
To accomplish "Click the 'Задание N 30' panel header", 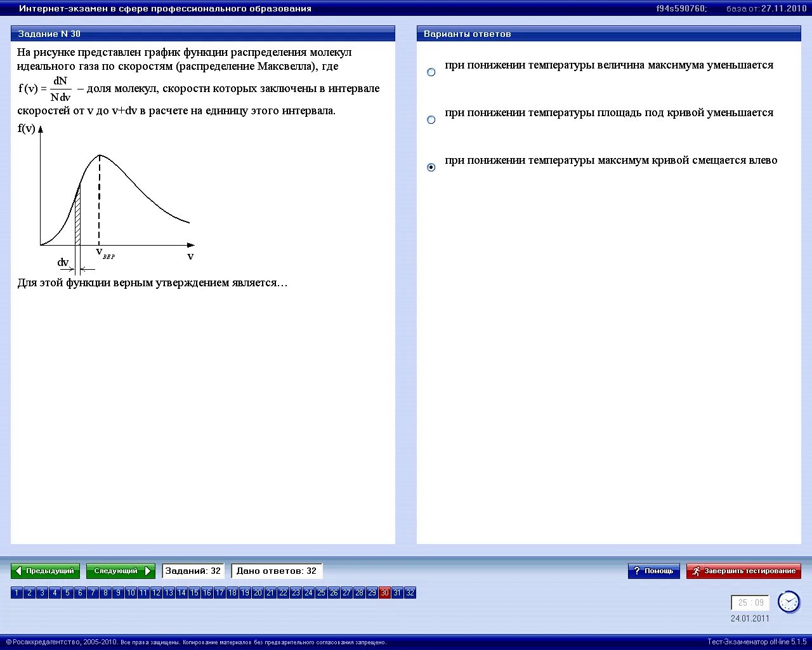I will tap(203, 34).
